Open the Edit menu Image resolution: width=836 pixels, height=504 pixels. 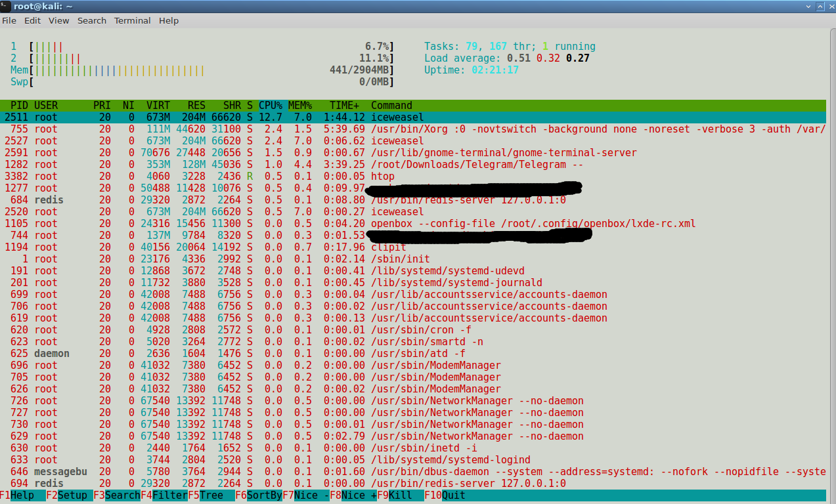click(32, 20)
